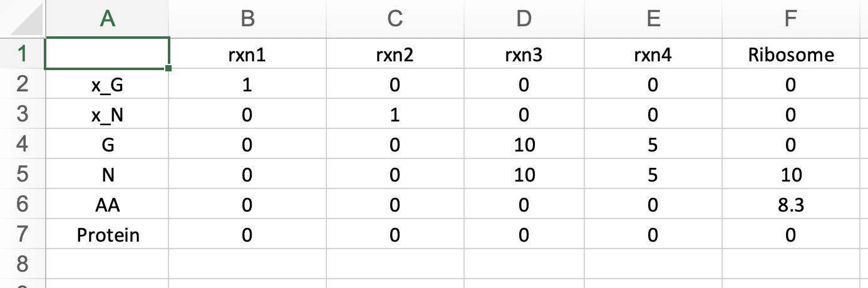Select the Protein label cell
868x288 pixels.
click(x=108, y=235)
